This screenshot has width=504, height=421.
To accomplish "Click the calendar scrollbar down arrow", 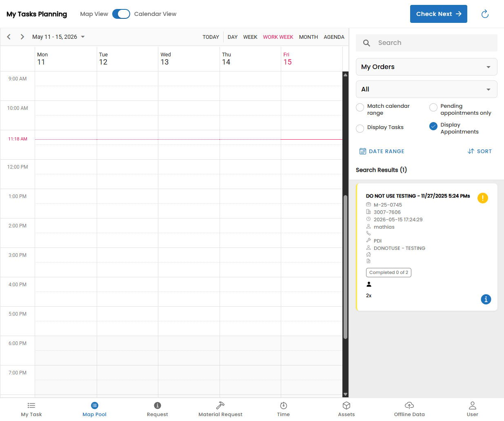I will click(x=345, y=394).
